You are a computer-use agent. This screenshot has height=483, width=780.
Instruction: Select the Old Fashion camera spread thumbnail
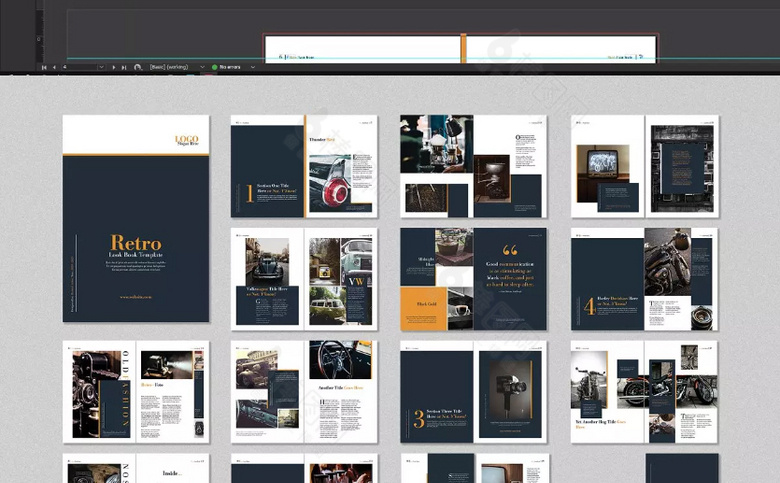point(136,391)
